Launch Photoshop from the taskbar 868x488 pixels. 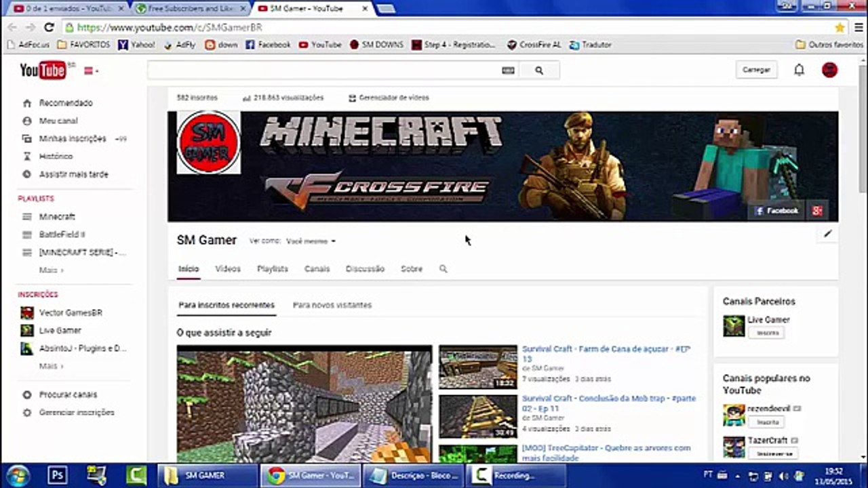pos(58,475)
